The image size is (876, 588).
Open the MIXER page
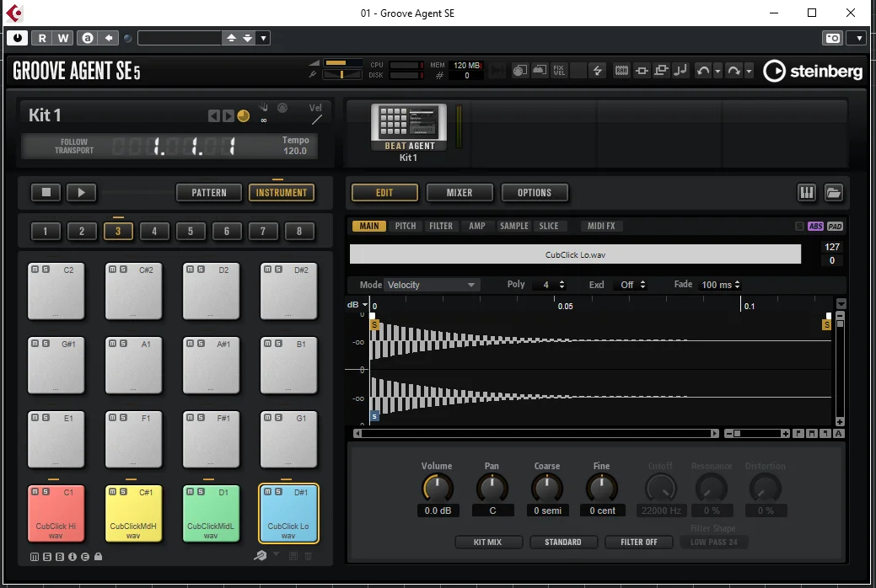(459, 193)
